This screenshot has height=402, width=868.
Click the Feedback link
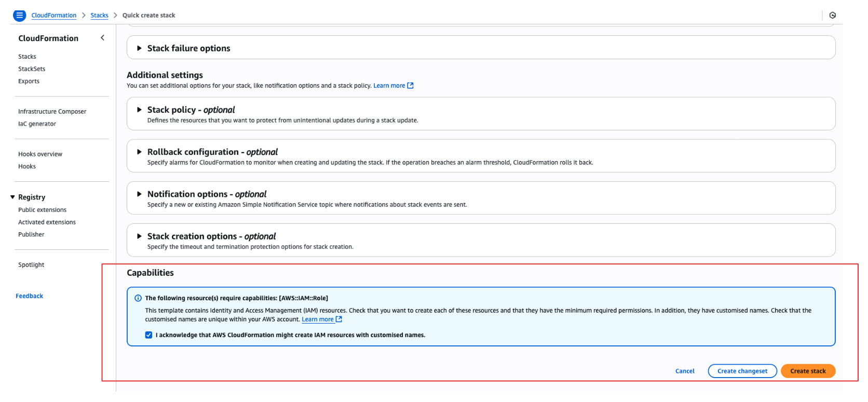tap(29, 296)
